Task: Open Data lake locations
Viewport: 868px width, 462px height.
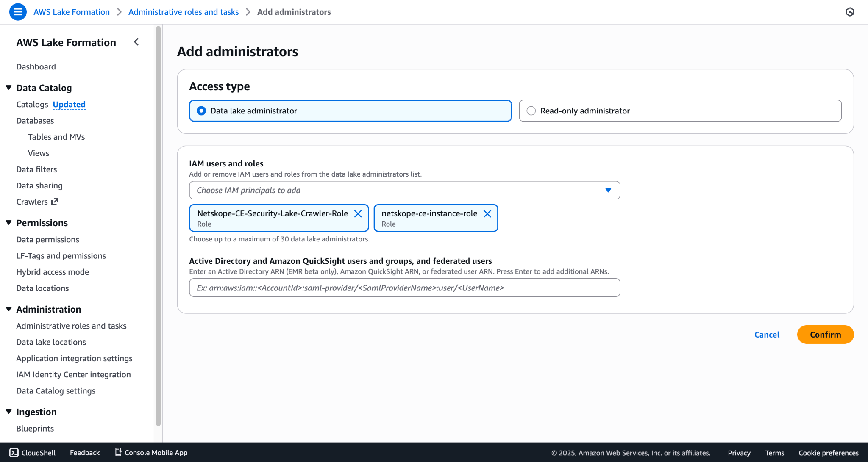Action: click(51, 342)
